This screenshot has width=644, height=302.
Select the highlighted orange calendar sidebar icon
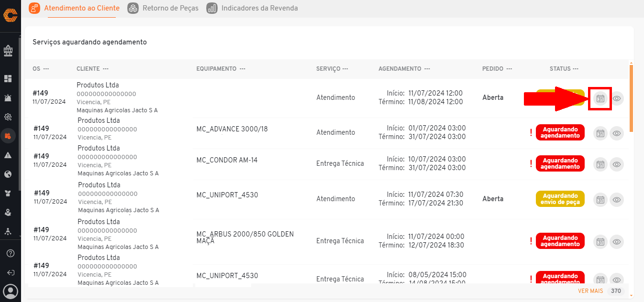(8, 136)
